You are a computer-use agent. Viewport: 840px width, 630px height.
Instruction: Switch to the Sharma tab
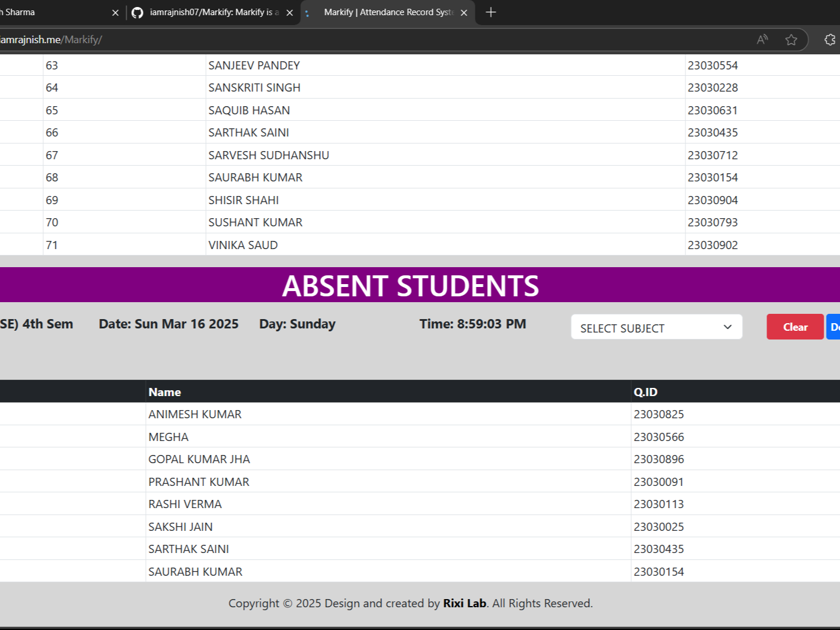tap(52, 12)
